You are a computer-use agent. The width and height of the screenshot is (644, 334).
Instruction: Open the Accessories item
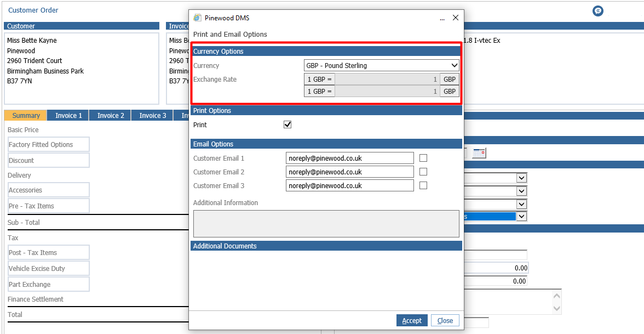coord(48,190)
